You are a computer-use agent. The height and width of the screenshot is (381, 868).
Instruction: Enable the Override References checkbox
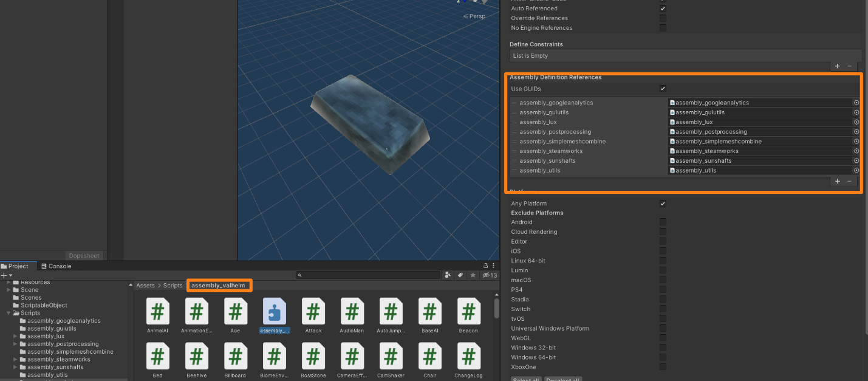pyautogui.click(x=663, y=18)
